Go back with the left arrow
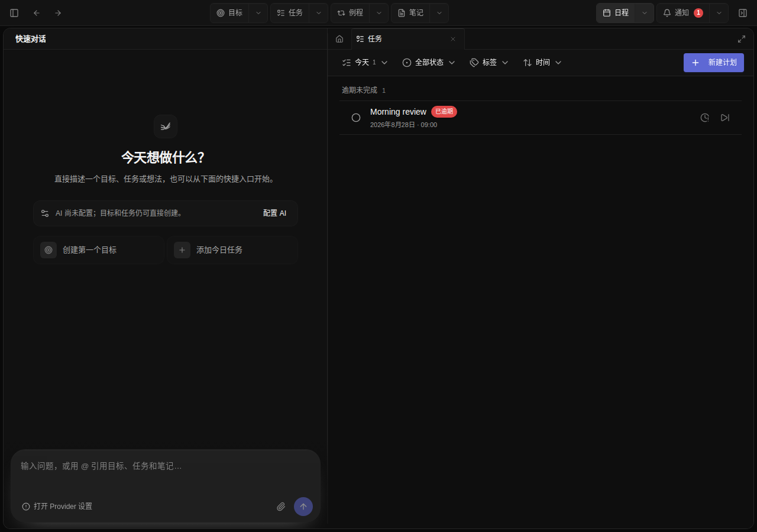757x532 pixels. (x=37, y=13)
